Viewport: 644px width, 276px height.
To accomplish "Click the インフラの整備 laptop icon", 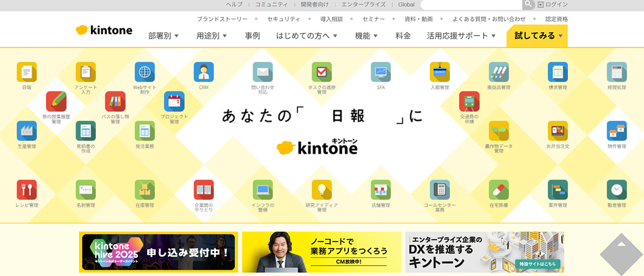I will coord(263,190).
